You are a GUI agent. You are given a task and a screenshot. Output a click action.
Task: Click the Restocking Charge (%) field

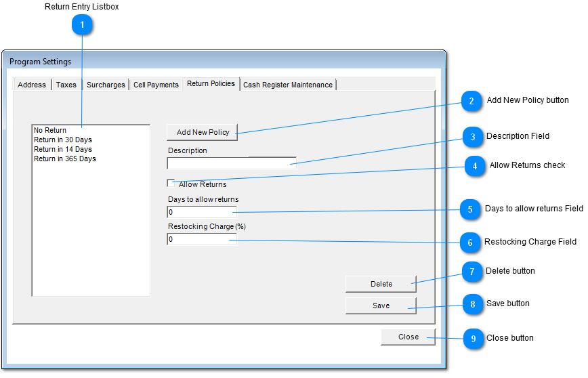point(202,239)
